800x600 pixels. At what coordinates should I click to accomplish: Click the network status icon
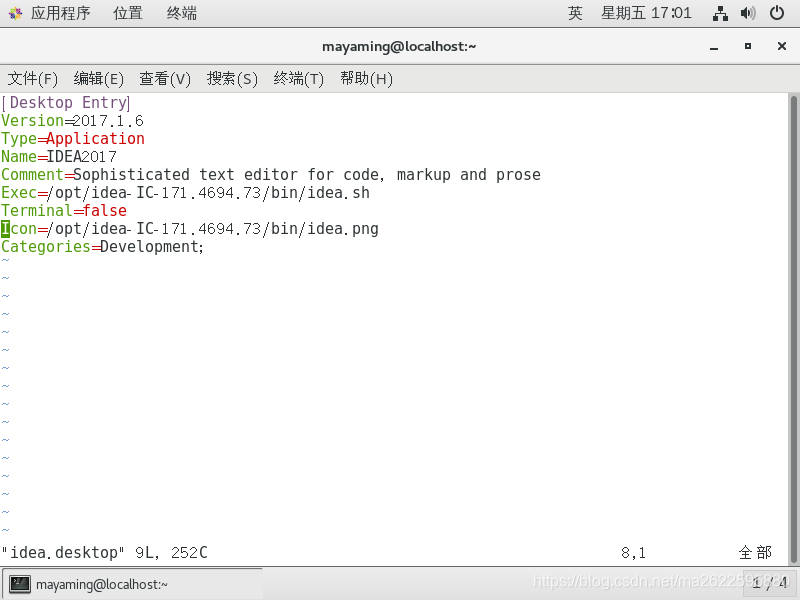click(720, 13)
